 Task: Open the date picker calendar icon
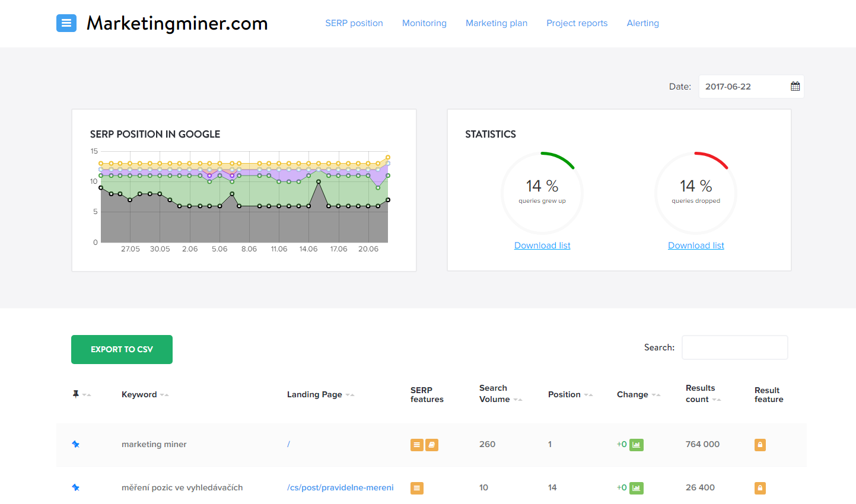pos(795,87)
